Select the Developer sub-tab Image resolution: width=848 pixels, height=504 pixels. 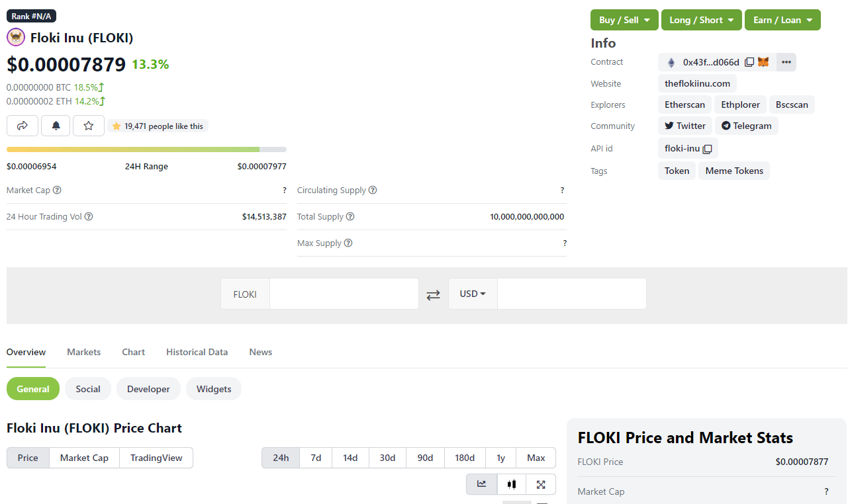click(x=148, y=389)
